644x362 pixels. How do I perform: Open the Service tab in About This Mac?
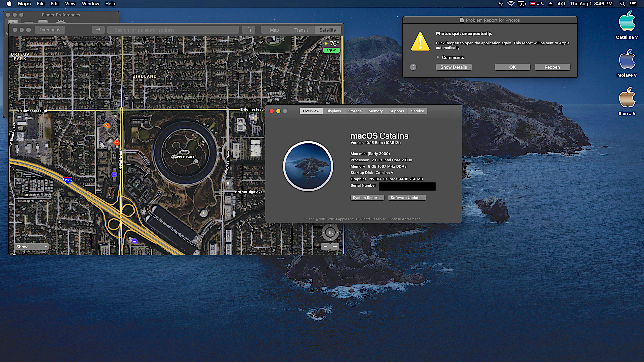[x=417, y=111]
